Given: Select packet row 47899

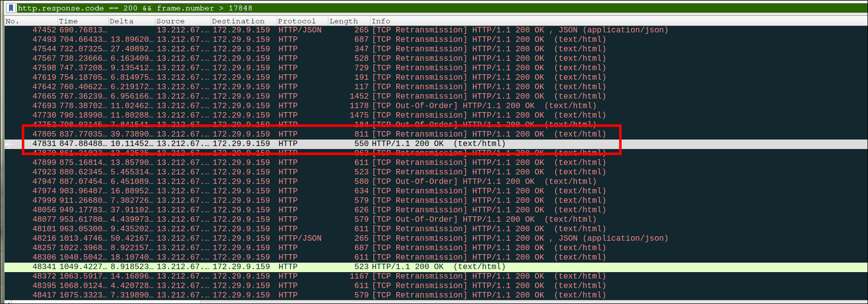Looking at the screenshot, I should [x=436, y=162].
